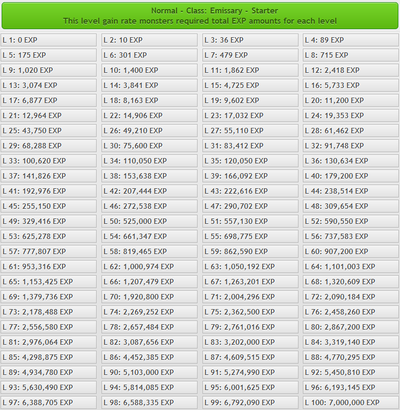Click the L 85: 4,298,875 EXP cell
The width and height of the screenshot is (400, 410).
49,357
